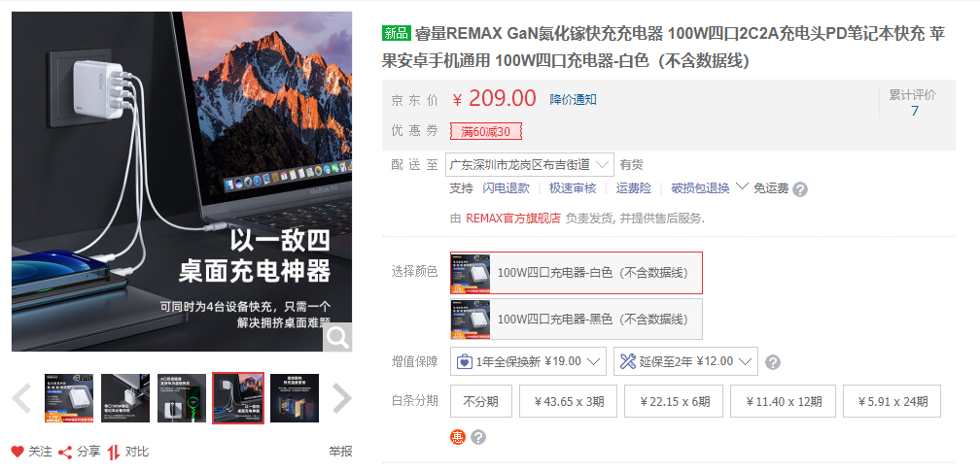Click the 对比 compare arrows icon
The image size is (980, 472).
pos(113,452)
